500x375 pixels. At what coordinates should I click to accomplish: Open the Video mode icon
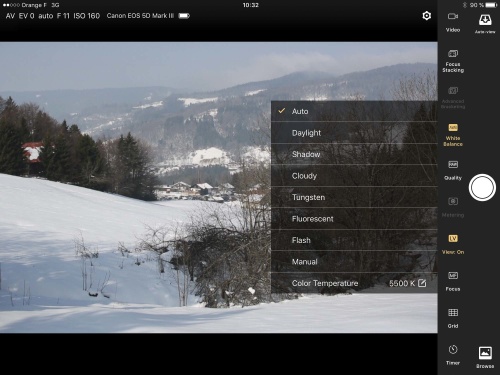(x=453, y=22)
